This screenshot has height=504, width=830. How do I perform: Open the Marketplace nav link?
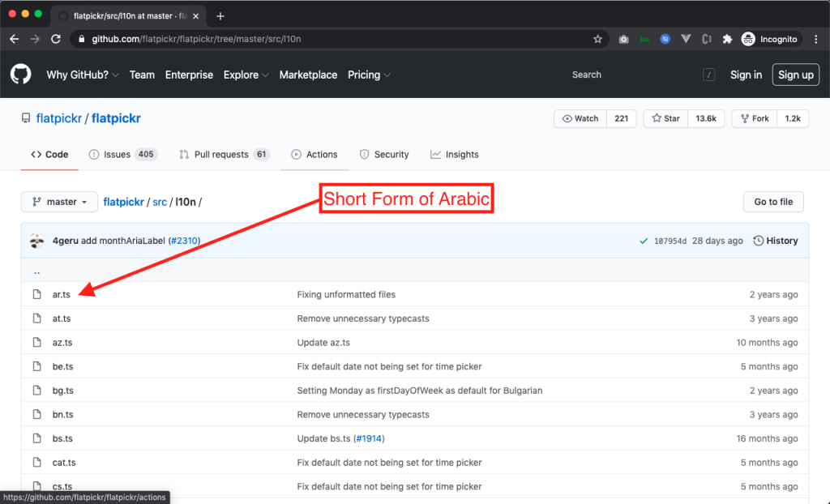(308, 75)
